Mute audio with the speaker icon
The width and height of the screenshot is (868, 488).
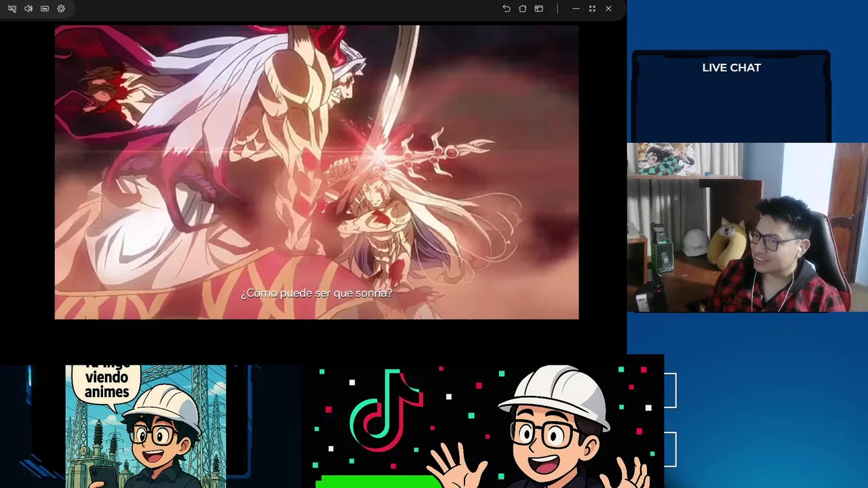28,9
